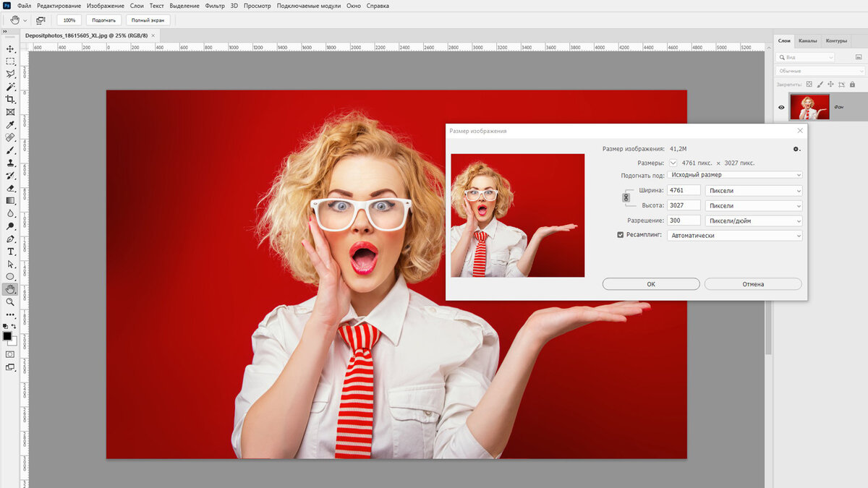The height and width of the screenshot is (488, 868).
Task: Select the Dodge tool
Action: click(x=10, y=226)
